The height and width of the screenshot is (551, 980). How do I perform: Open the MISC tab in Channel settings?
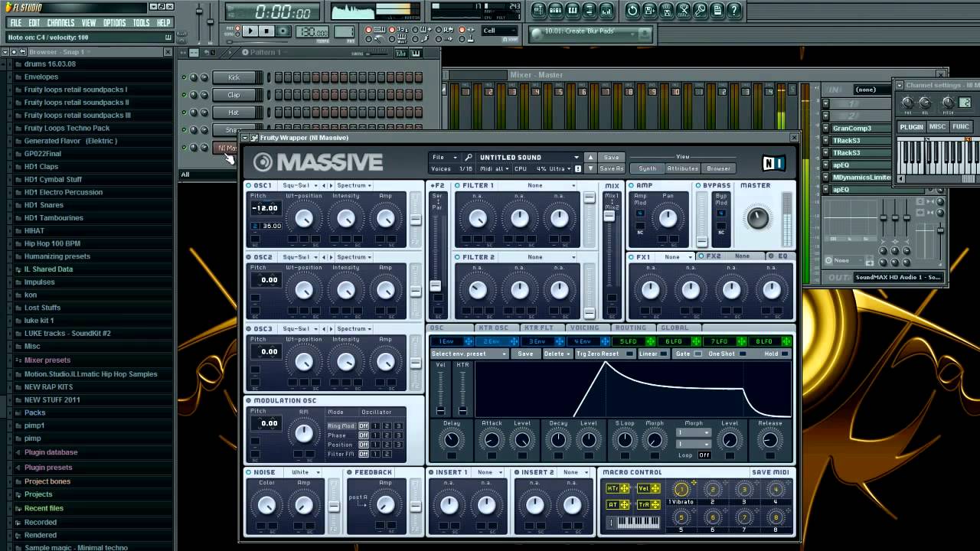coord(938,127)
